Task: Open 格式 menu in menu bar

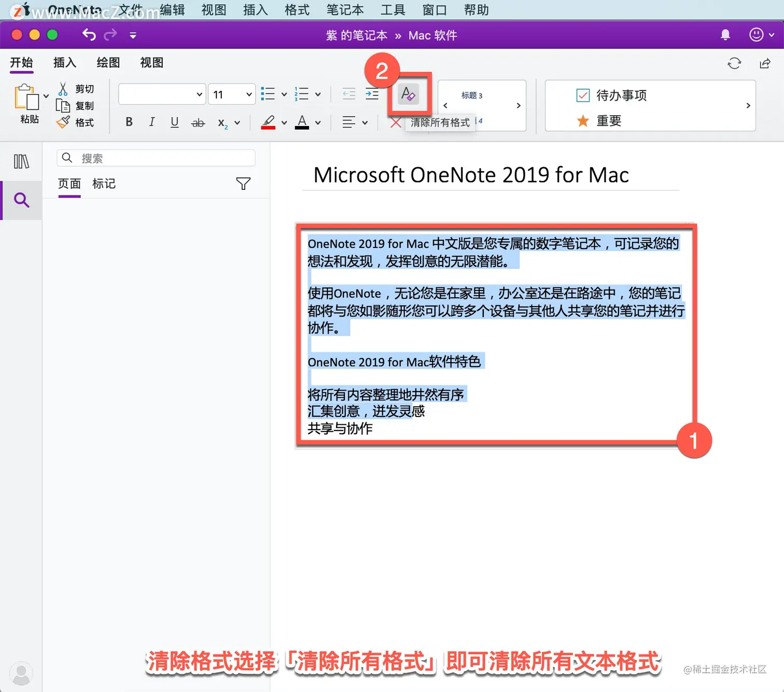Action: click(x=297, y=10)
